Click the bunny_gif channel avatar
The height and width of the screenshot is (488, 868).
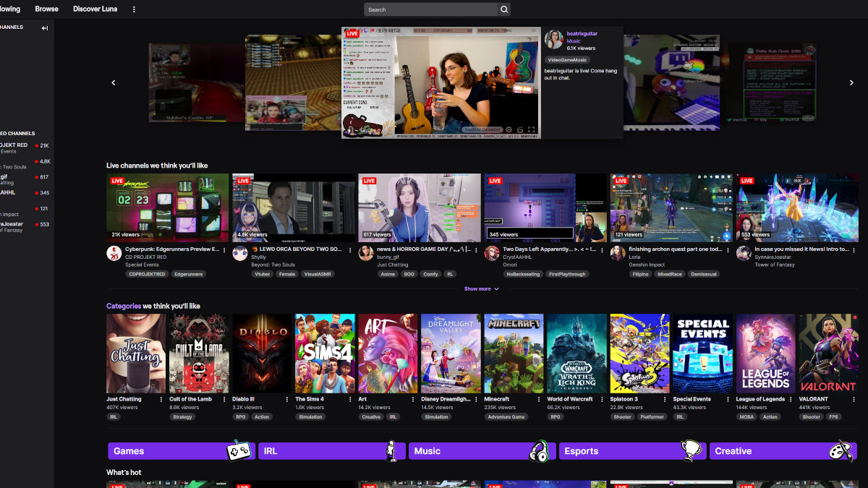click(x=365, y=253)
